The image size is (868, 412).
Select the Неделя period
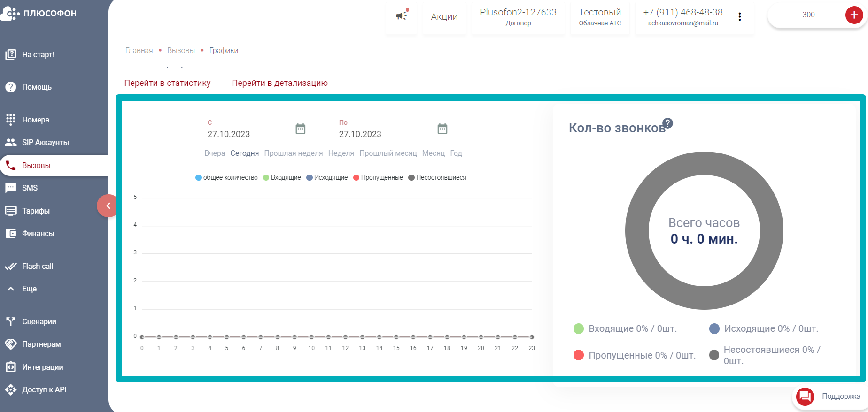pyautogui.click(x=341, y=153)
